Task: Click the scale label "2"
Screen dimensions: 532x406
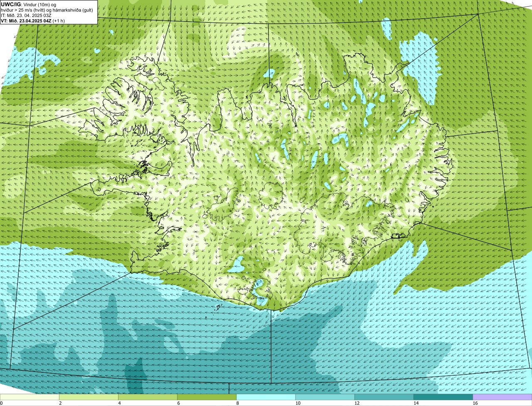Action: click(60, 403)
